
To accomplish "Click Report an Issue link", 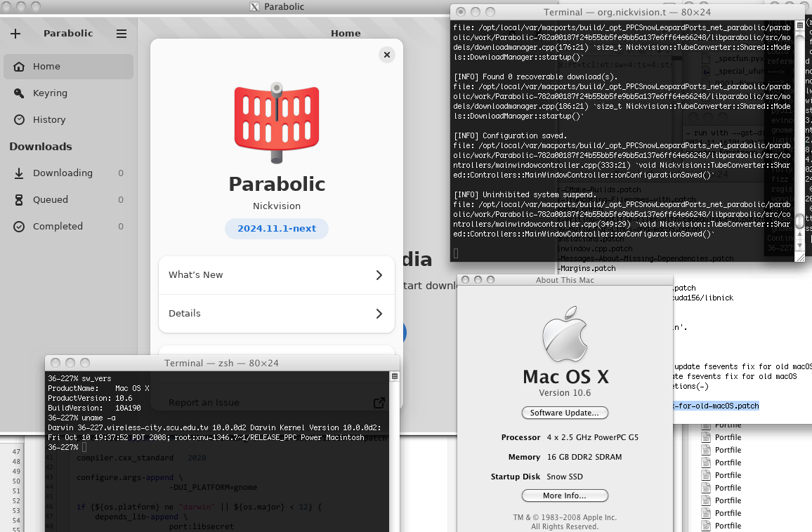I will coord(204,403).
